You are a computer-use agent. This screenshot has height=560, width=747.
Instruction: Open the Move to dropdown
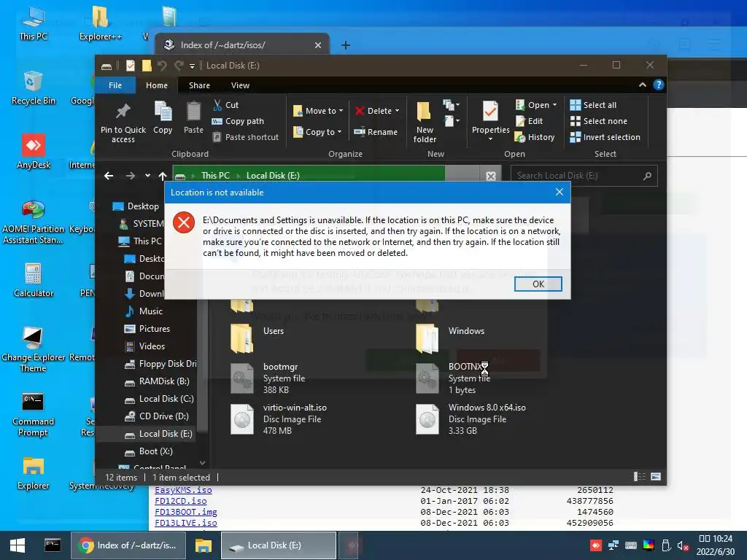(x=318, y=111)
